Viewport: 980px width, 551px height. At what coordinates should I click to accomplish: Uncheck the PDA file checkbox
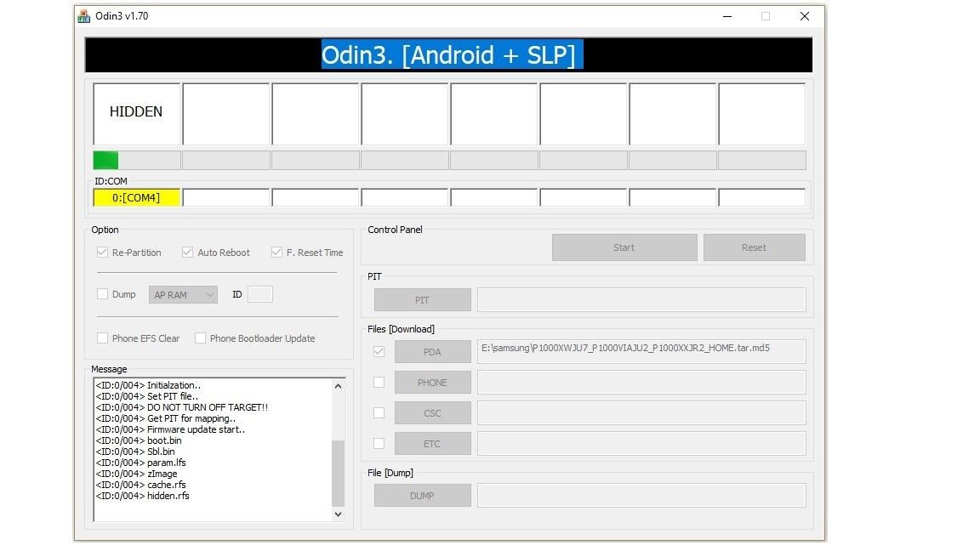[x=379, y=352]
